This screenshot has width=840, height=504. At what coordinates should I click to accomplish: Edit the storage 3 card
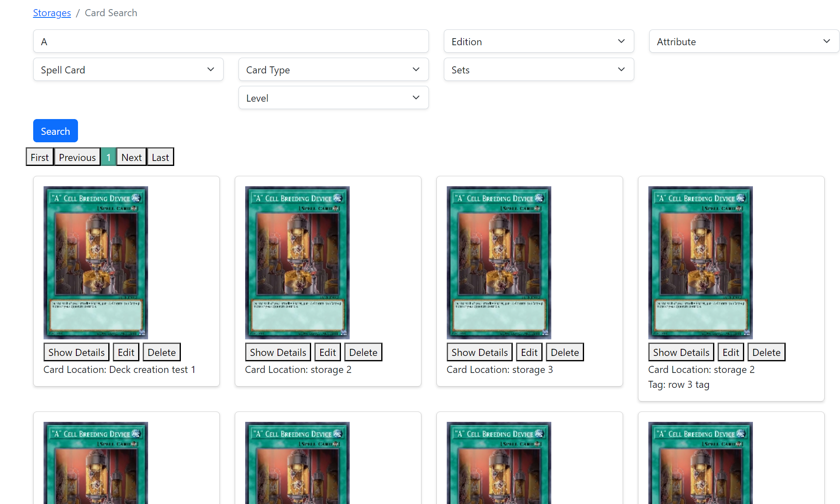[x=529, y=352]
